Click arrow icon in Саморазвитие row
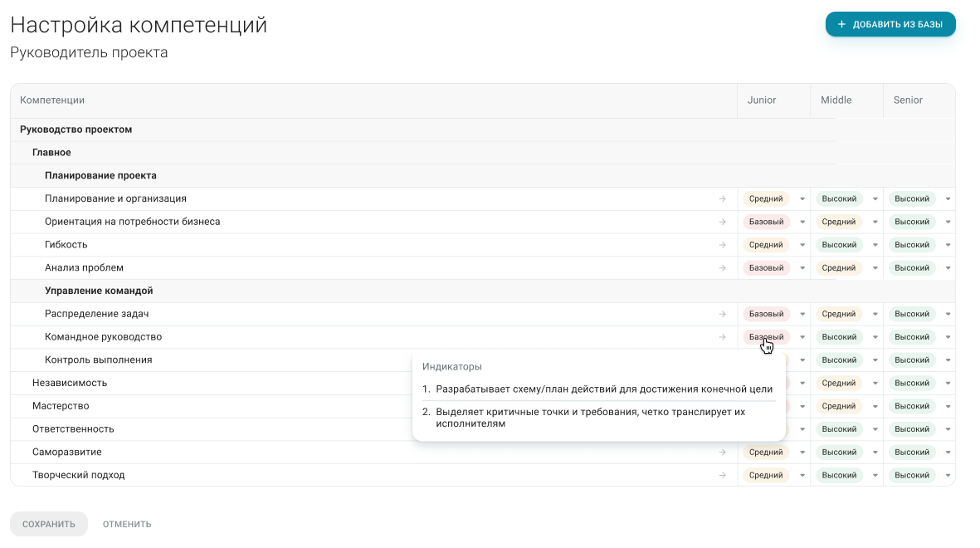 [723, 453]
